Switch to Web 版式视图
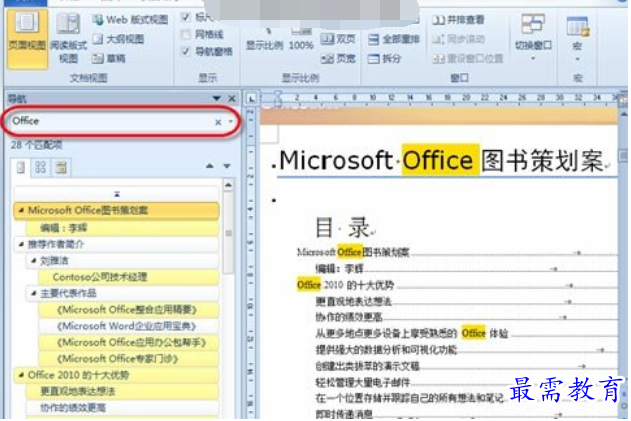The height and width of the screenshot is (421, 631). pyautogui.click(x=130, y=20)
